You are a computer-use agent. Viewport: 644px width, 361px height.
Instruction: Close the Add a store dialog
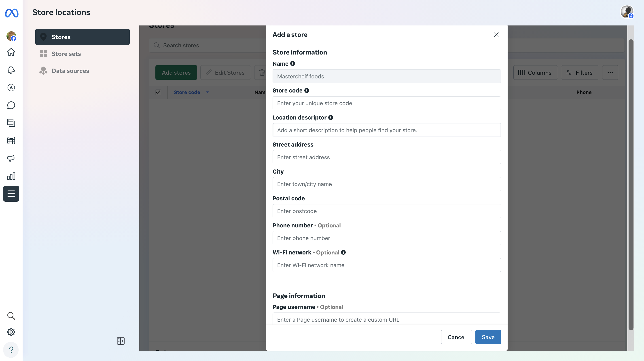pyautogui.click(x=496, y=35)
